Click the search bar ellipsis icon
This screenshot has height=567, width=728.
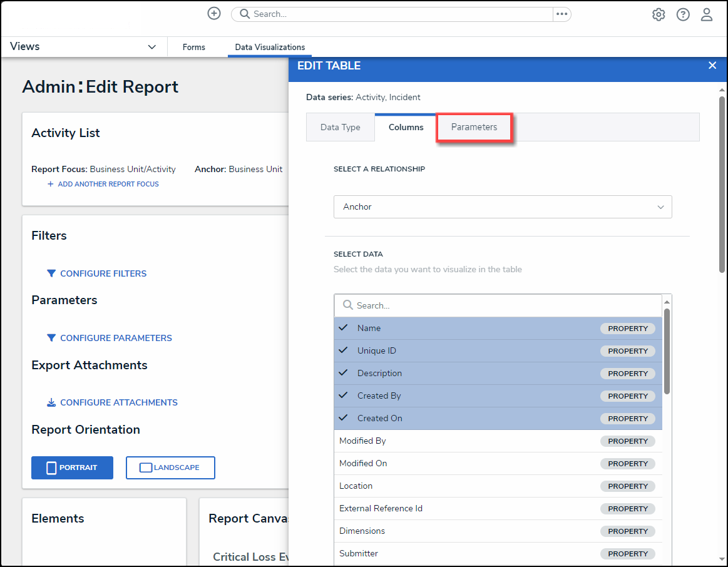(x=561, y=14)
